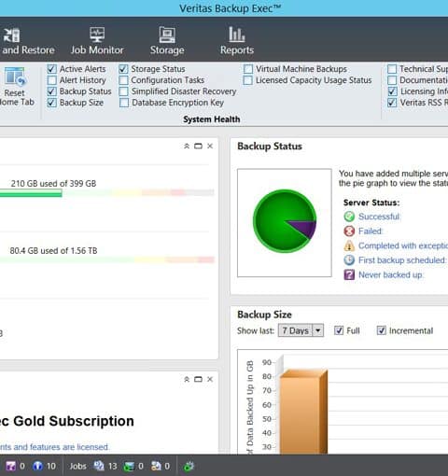
Task: Uncheck the Incremental backup checkbox
Action: [382, 330]
